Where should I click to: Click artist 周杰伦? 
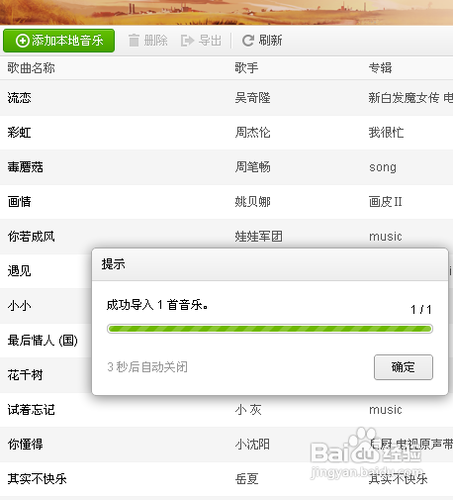point(253,133)
